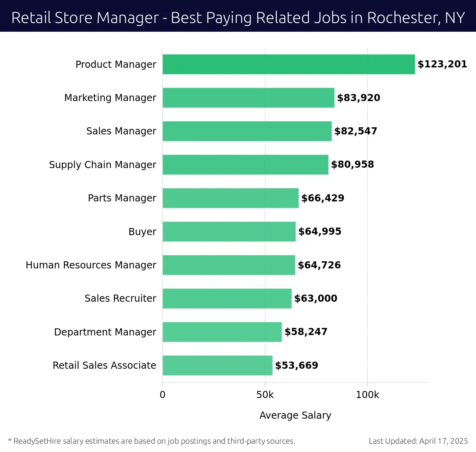Click the Supply Chain Manager bar

click(246, 165)
